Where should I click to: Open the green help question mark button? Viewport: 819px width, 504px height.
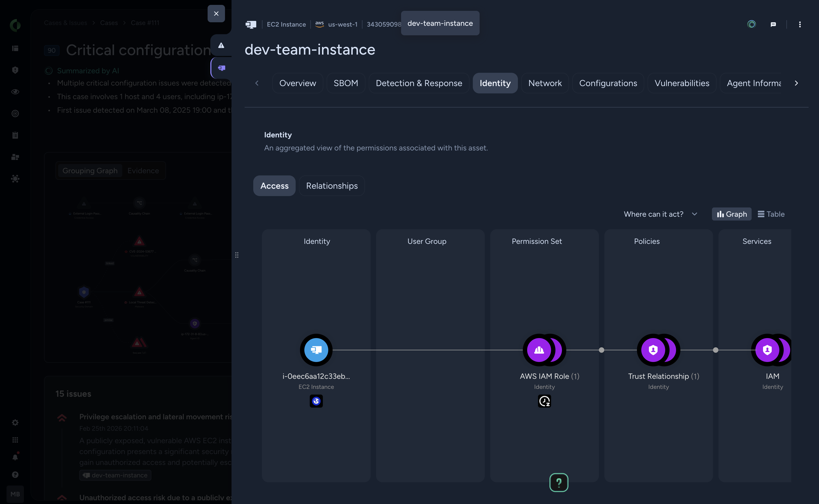[x=559, y=482]
